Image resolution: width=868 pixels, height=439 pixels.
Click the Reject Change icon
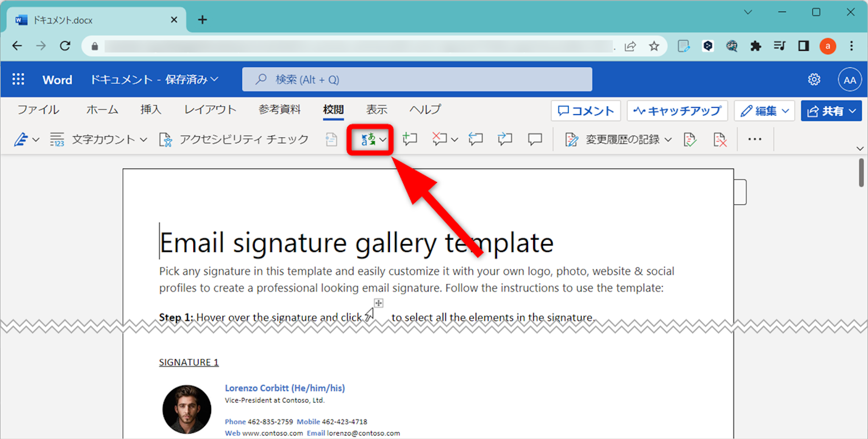click(x=720, y=139)
